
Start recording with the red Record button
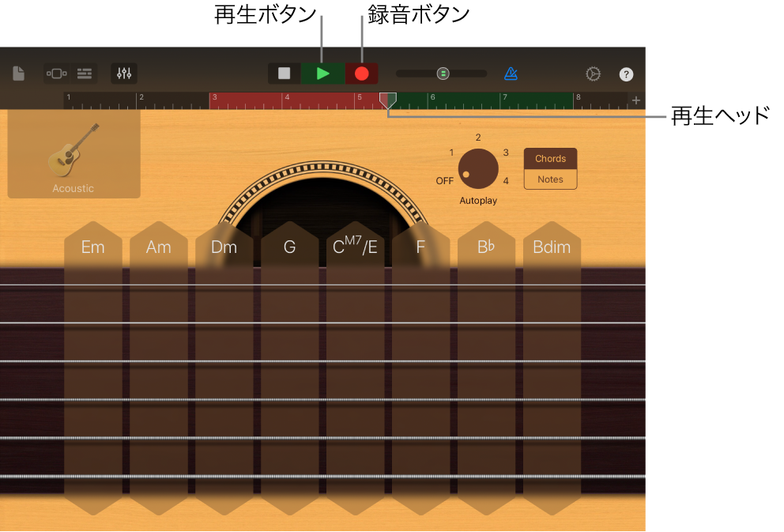coord(361,74)
